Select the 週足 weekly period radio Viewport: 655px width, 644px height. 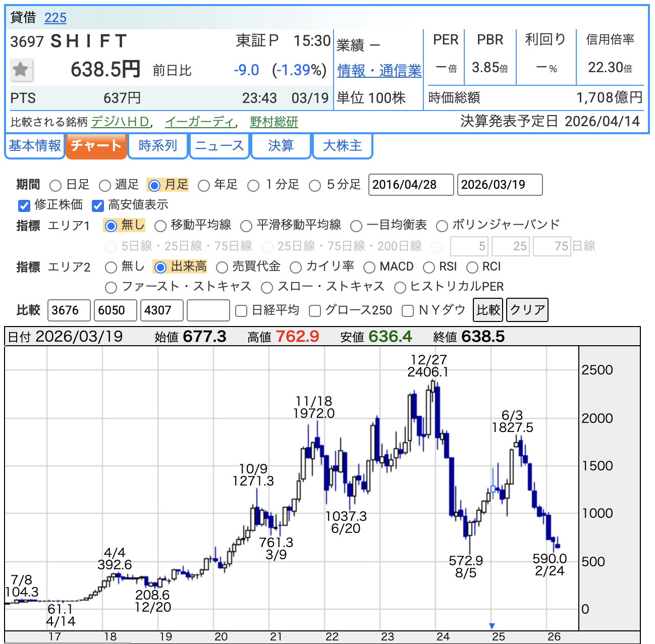click(105, 186)
